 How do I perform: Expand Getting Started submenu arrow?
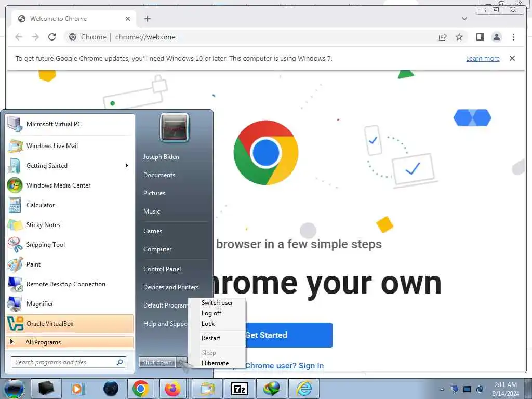(x=127, y=166)
